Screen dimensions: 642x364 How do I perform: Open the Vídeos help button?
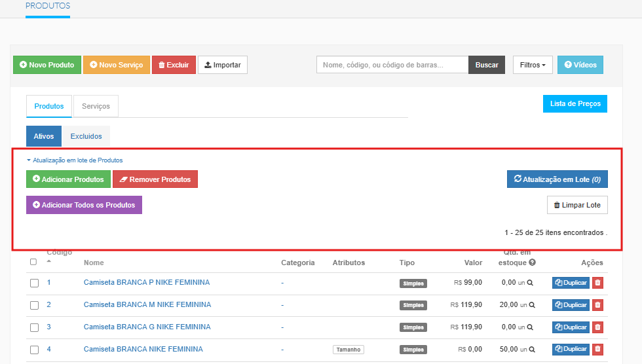pos(580,65)
